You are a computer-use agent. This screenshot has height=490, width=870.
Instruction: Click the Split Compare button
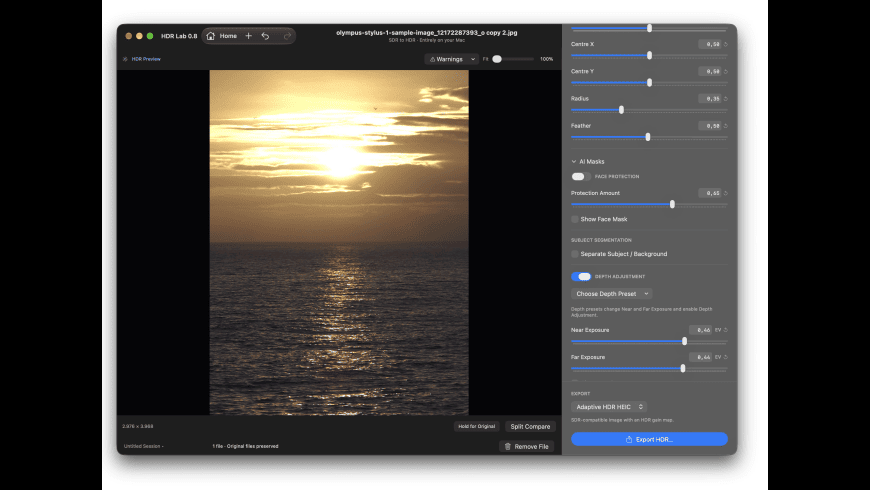[x=530, y=427]
